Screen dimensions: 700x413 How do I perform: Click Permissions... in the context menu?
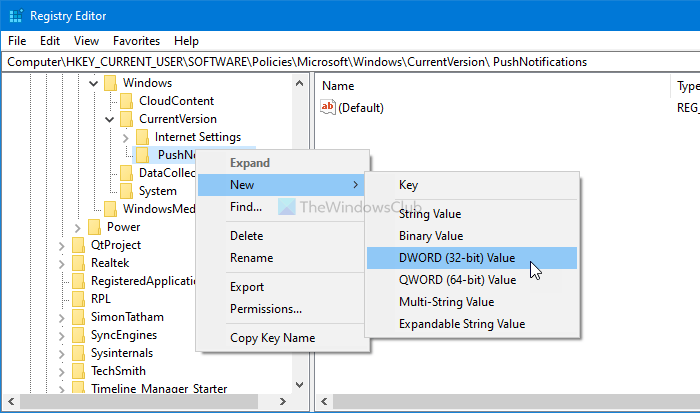(x=266, y=309)
